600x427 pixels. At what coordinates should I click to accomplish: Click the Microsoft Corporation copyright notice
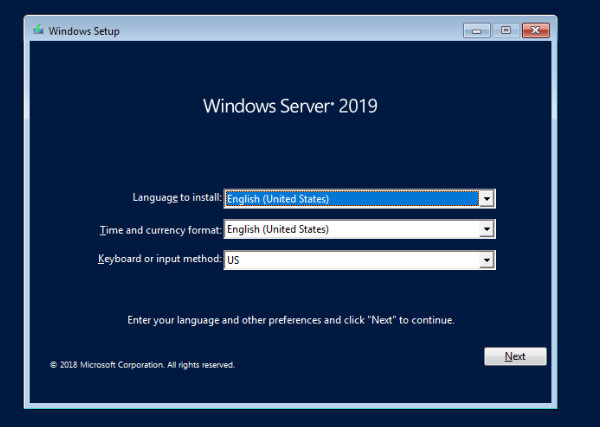pos(142,365)
